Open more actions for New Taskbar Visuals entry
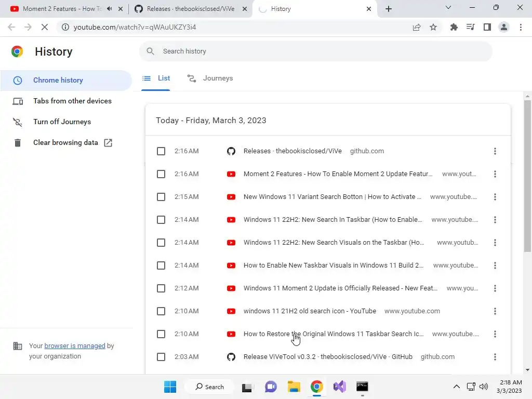532x399 pixels. point(495,265)
